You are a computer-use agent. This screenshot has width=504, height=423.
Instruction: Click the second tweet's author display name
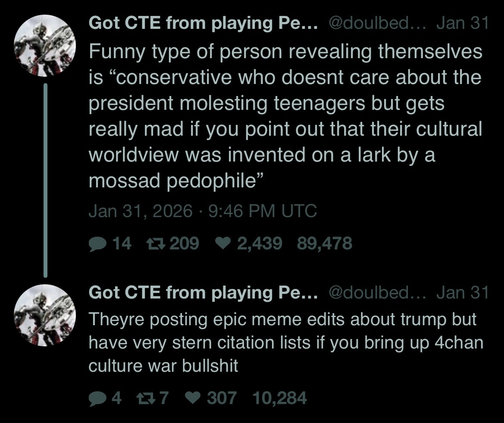203,292
